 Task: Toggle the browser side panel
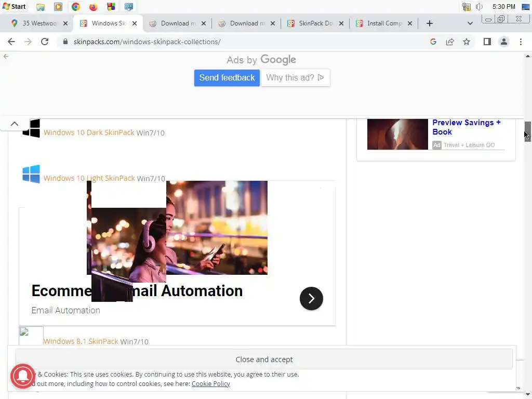click(x=487, y=42)
